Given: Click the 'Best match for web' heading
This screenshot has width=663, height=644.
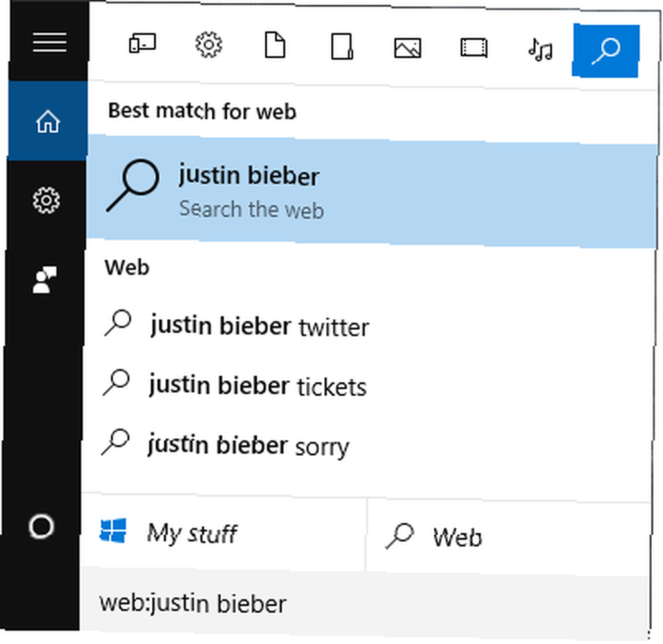Looking at the screenshot, I should pos(202,111).
